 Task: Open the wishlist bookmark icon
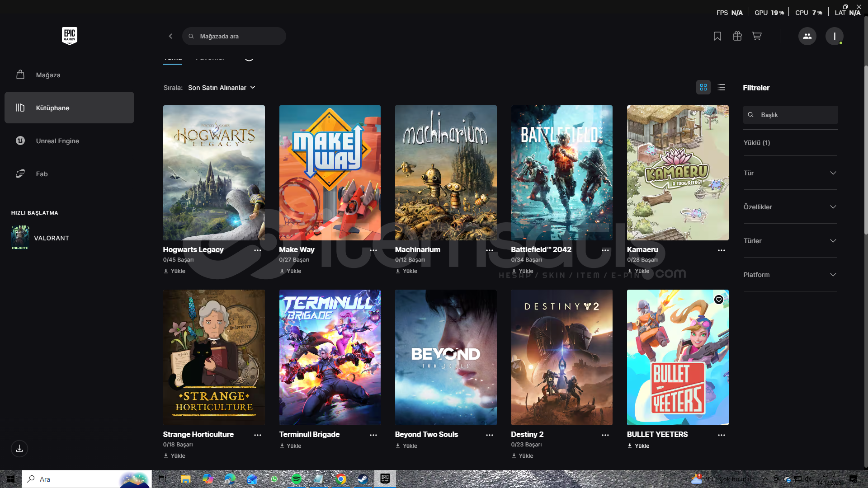[717, 36]
